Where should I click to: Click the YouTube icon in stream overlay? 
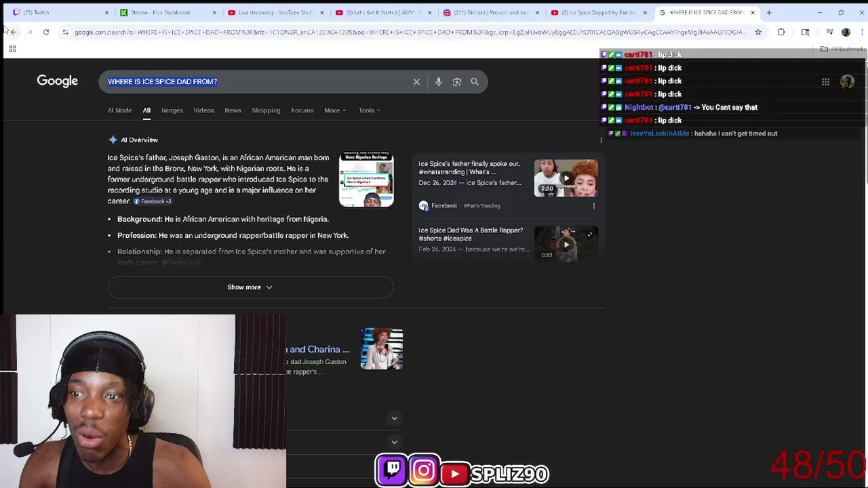(455, 473)
